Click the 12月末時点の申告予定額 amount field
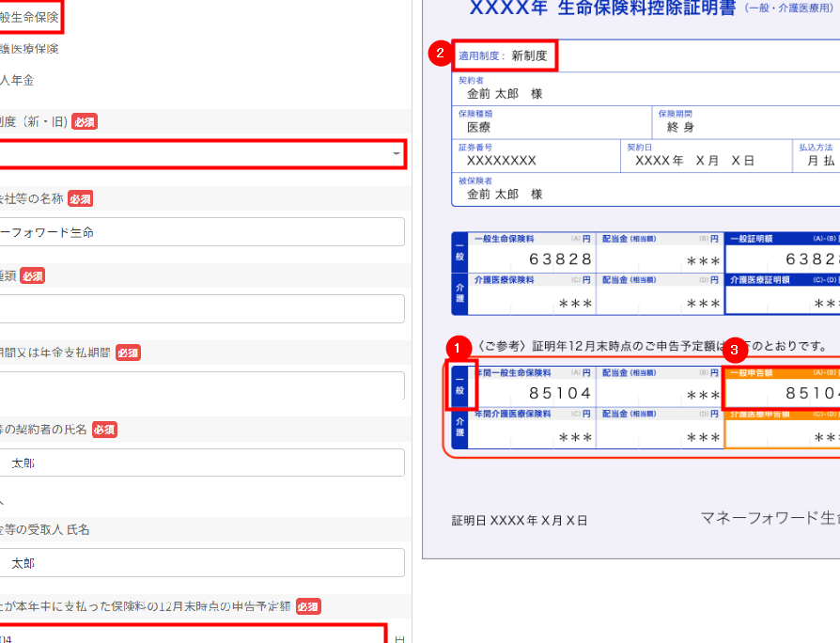The height and width of the screenshot is (643, 840). coord(193,635)
